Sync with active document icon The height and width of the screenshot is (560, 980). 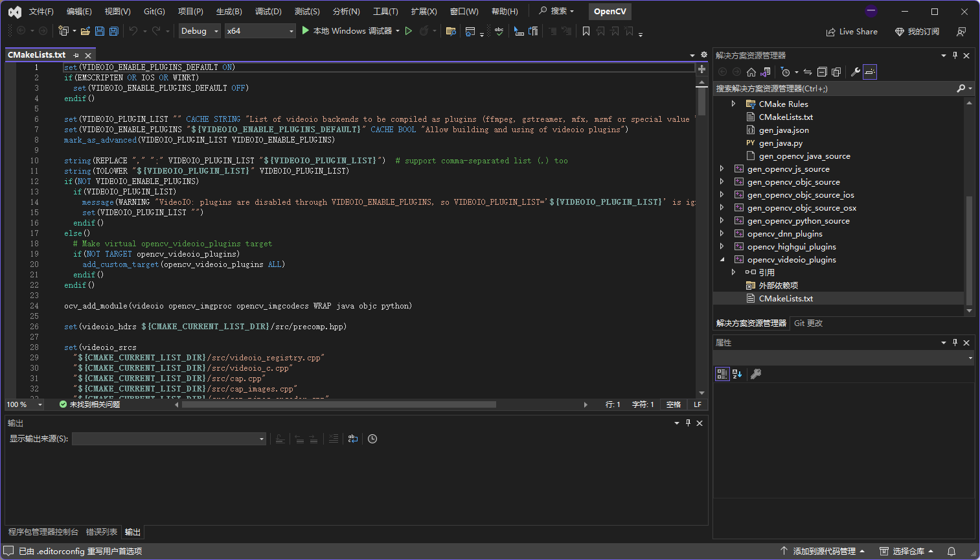point(808,72)
